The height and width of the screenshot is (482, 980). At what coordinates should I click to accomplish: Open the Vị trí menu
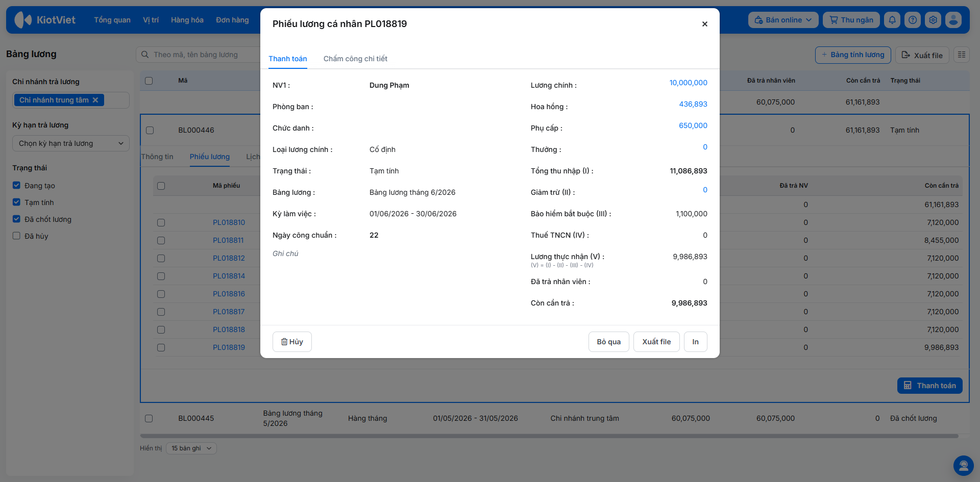click(151, 20)
